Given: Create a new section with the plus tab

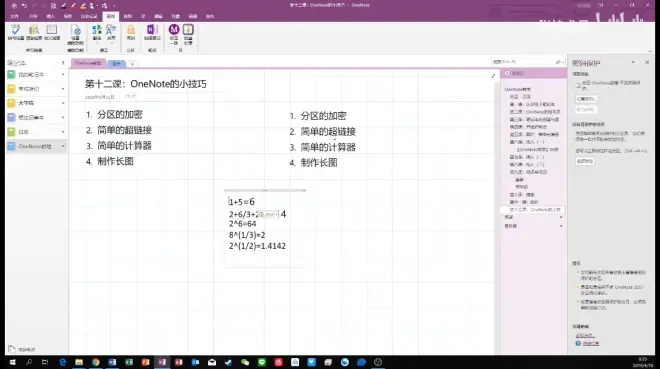Looking at the screenshot, I should tap(132, 64).
